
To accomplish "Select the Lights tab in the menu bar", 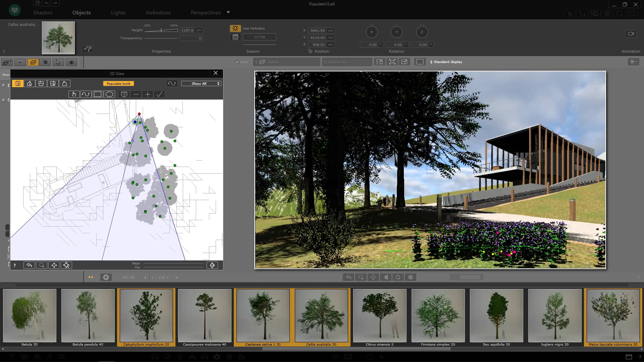I will 118,12.
